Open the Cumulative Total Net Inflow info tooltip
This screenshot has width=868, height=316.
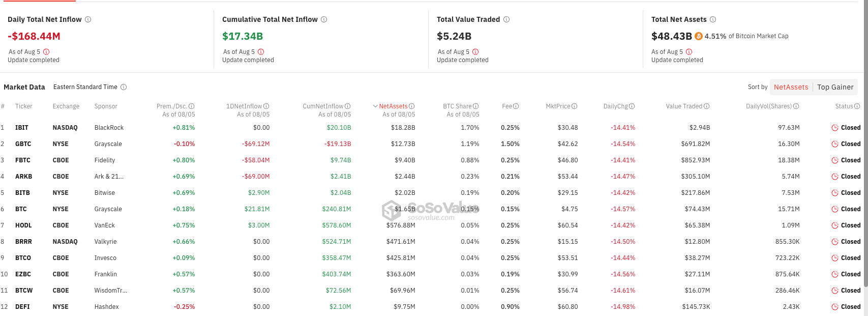(324, 19)
